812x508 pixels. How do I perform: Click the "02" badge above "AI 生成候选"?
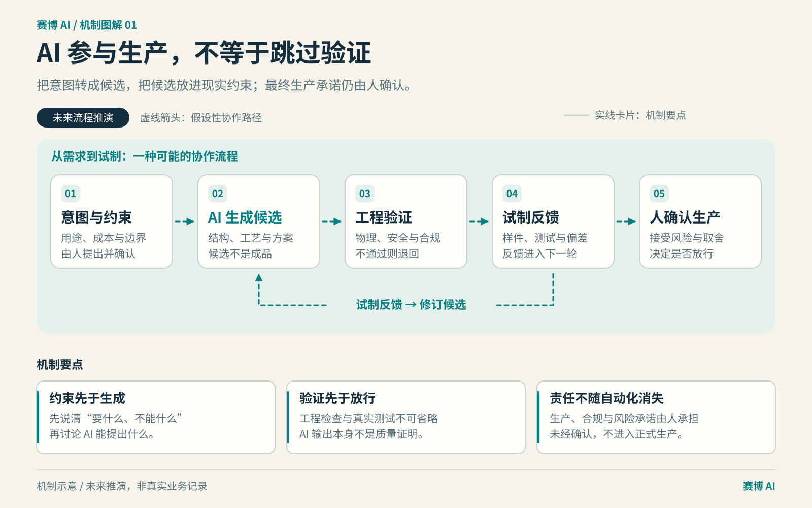tap(218, 194)
